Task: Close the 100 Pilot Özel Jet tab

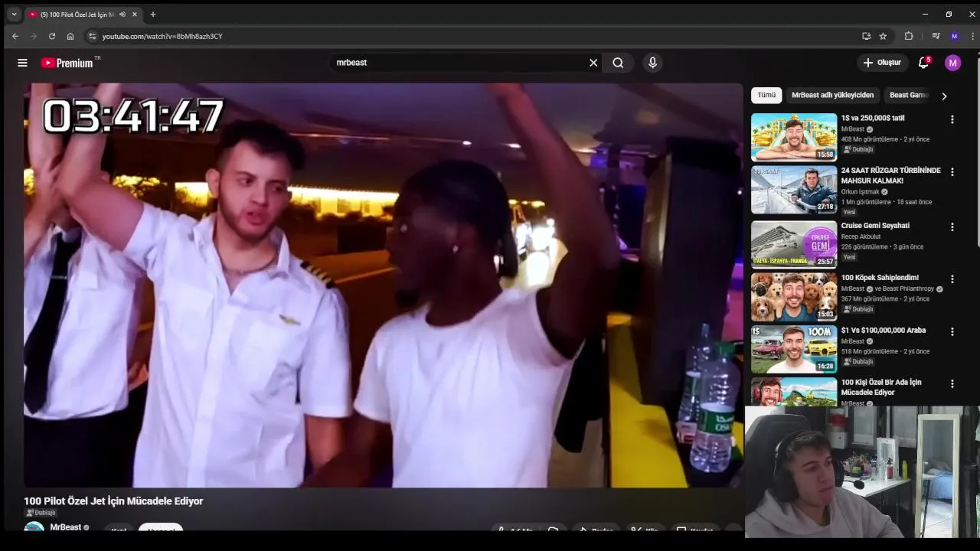Action: coord(136,14)
